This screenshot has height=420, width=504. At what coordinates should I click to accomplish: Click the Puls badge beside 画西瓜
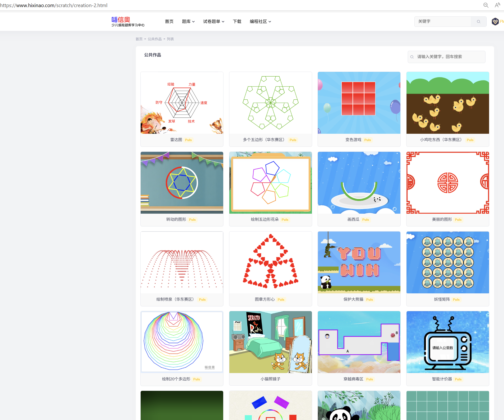pyautogui.click(x=365, y=220)
